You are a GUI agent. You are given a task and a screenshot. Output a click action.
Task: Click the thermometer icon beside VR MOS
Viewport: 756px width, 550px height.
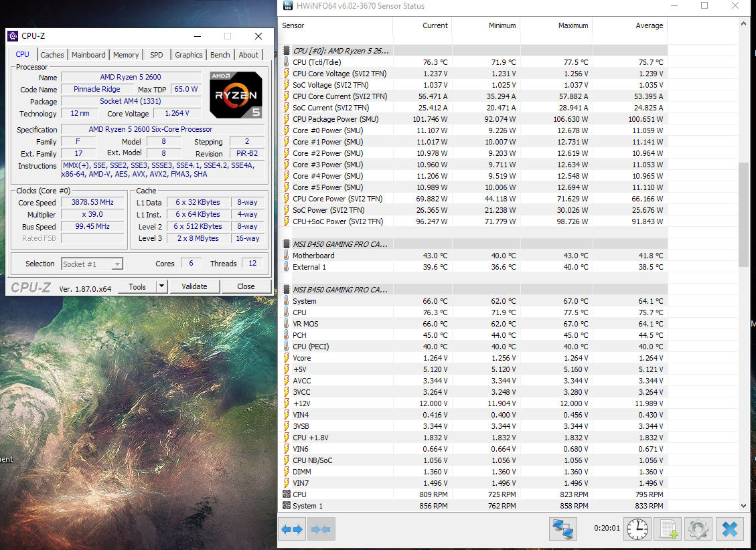[287, 324]
